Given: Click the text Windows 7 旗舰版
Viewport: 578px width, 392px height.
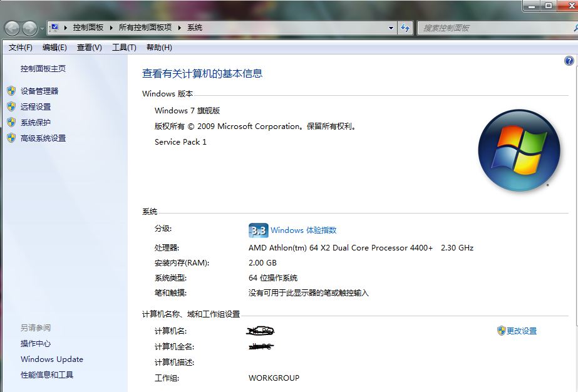Looking at the screenshot, I should pos(187,111).
